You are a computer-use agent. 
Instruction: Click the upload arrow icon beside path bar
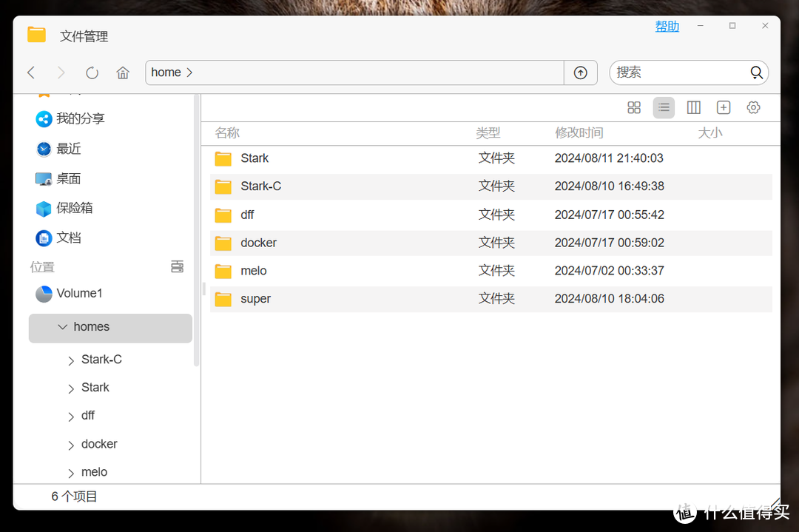click(581, 73)
